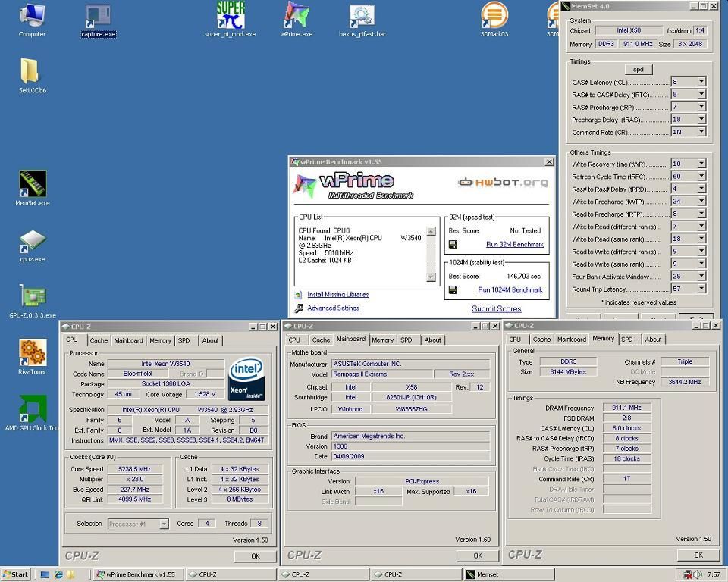Switch to CPU tab in the right CPU-Z window
Screen dimensions: 728x582
tap(515, 339)
